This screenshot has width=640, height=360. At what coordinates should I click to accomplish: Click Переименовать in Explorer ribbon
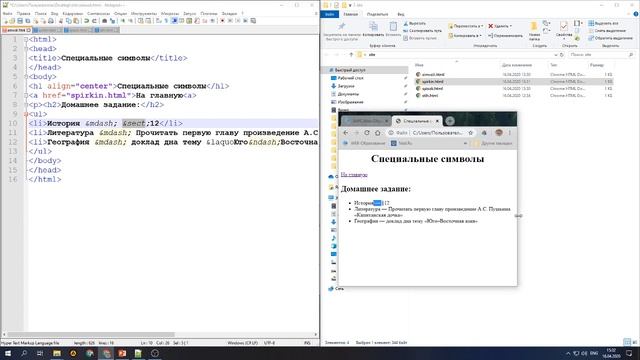(x=505, y=36)
